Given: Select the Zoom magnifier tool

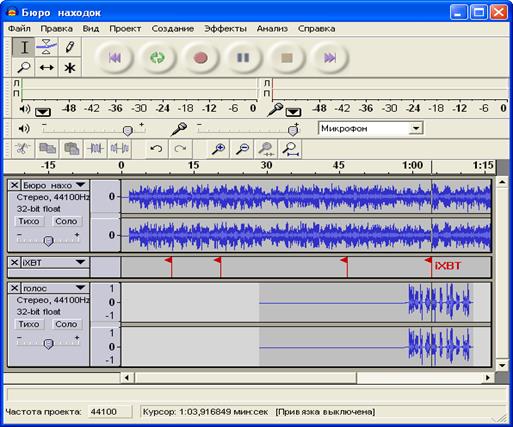Looking at the screenshot, I should 24,68.
